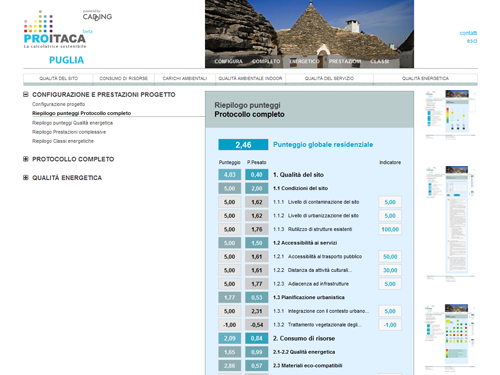The height and width of the screenshot is (375, 500).
Task: Open Configurazione progetto in sidebar
Action: point(58,104)
